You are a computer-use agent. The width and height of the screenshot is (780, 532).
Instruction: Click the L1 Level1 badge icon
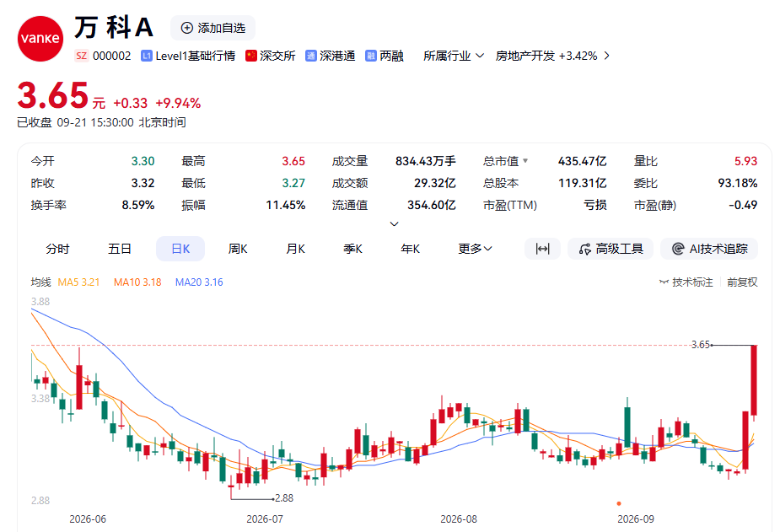146,56
